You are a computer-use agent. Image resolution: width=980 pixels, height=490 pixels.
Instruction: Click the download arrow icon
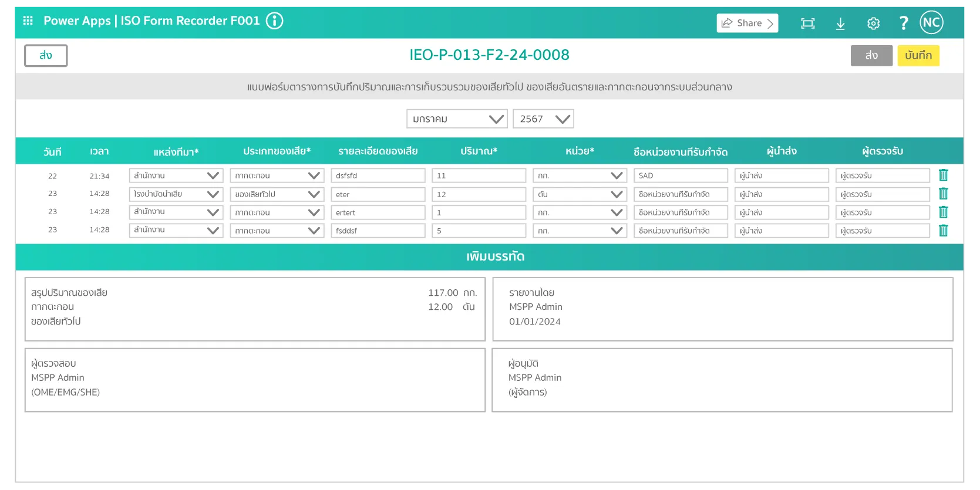840,23
